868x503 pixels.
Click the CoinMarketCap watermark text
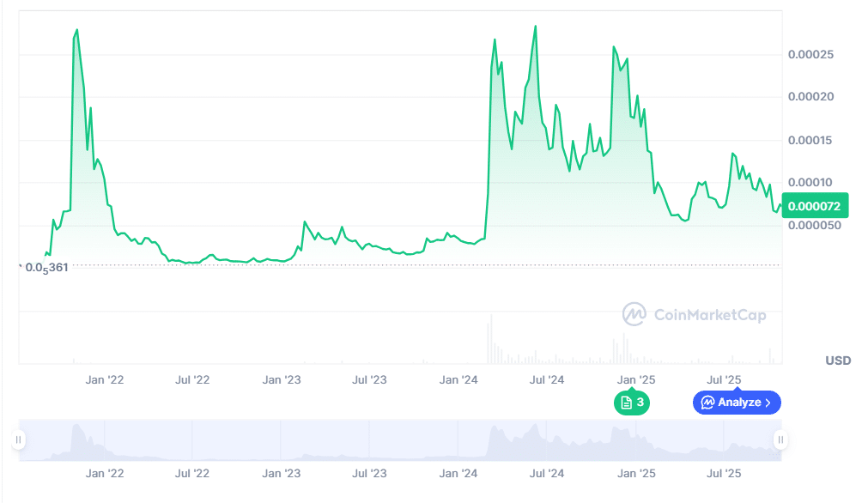pyautogui.click(x=710, y=315)
